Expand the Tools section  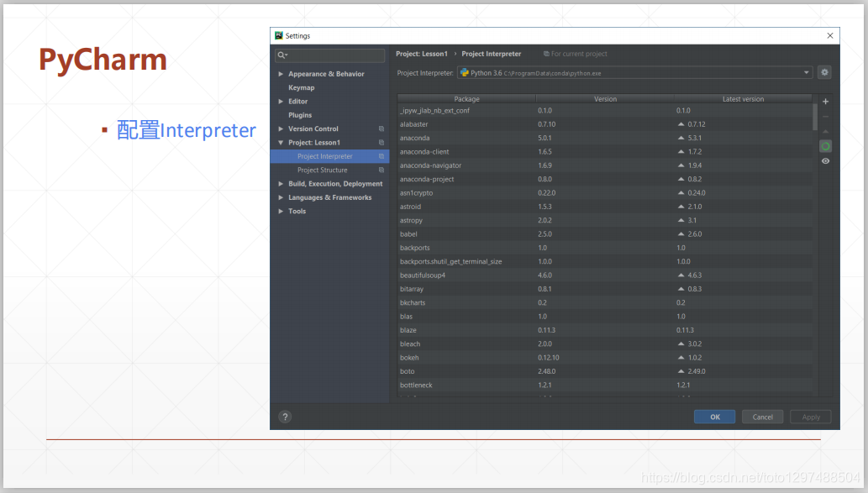tap(281, 212)
